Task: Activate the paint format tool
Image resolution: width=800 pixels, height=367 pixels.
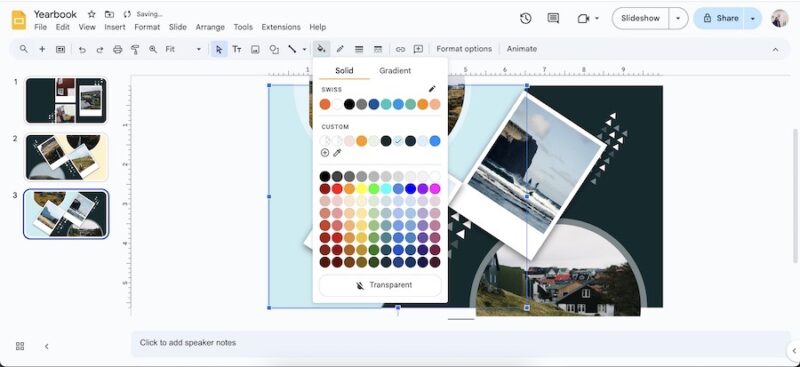Action: click(x=135, y=49)
